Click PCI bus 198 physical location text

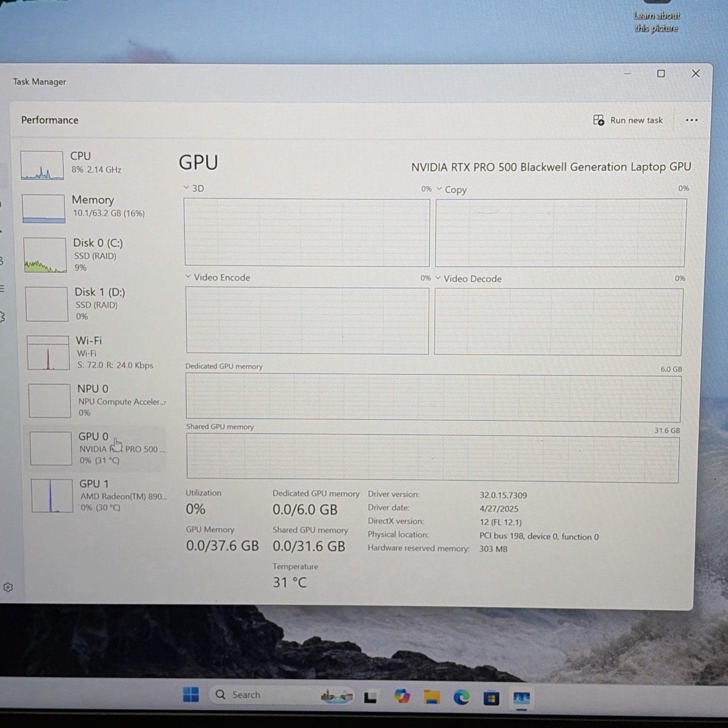[539, 536]
